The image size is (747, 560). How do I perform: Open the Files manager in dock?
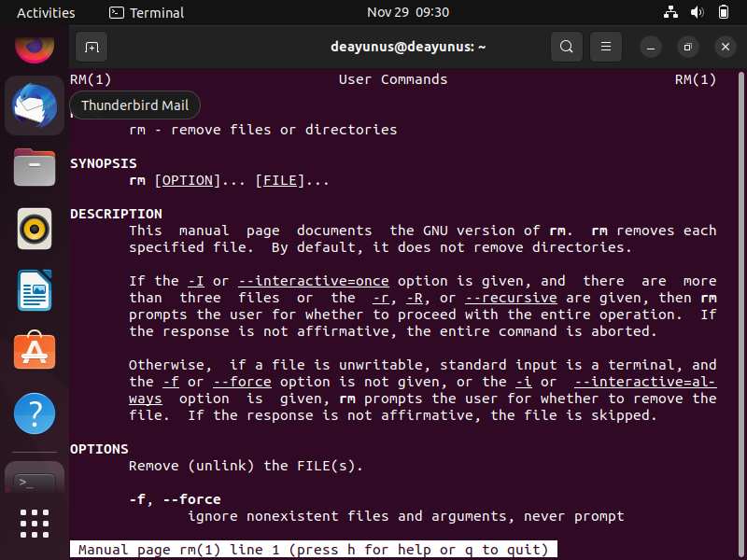coord(35,167)
